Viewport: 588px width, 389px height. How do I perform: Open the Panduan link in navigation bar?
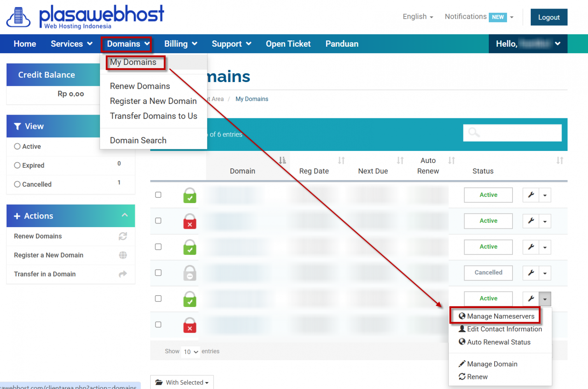(x=342, y=44)
